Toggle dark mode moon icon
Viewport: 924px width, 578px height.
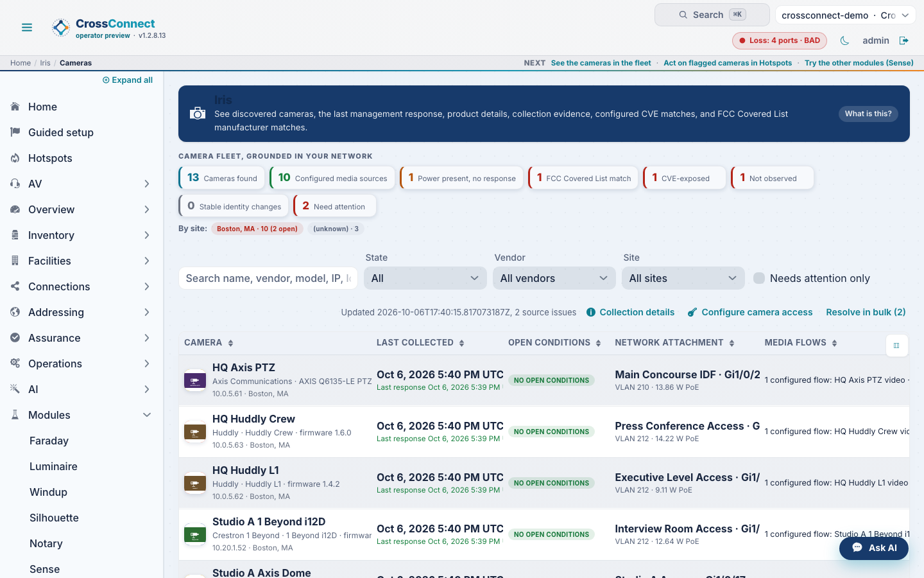click(x=844, y=40)
